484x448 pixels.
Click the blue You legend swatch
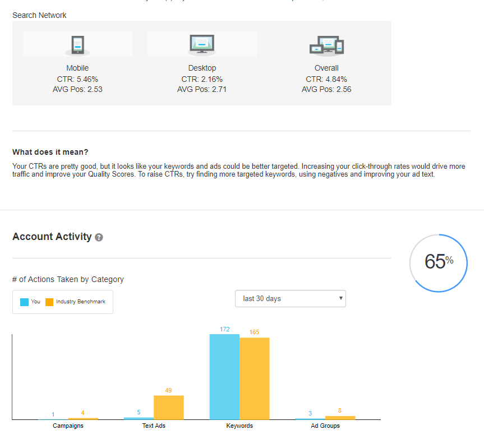click(24, 302)
